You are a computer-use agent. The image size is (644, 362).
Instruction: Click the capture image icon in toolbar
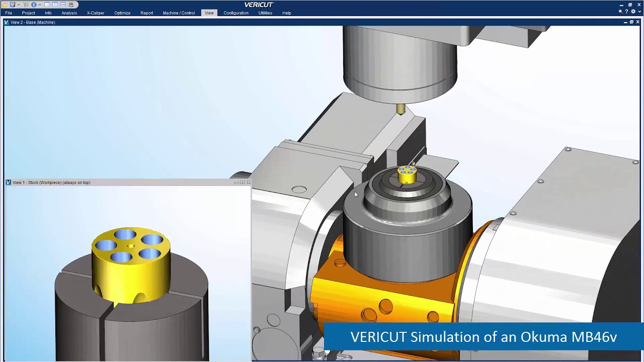coord(71,5)
